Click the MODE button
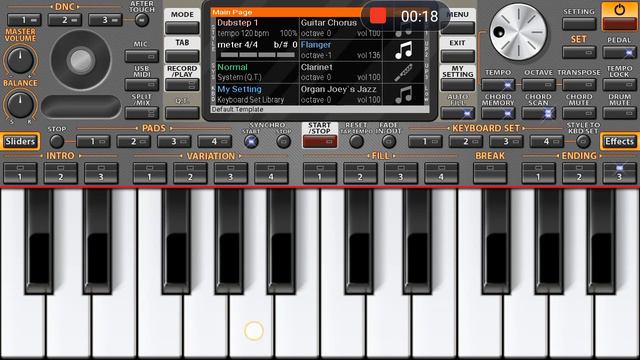 182,28
